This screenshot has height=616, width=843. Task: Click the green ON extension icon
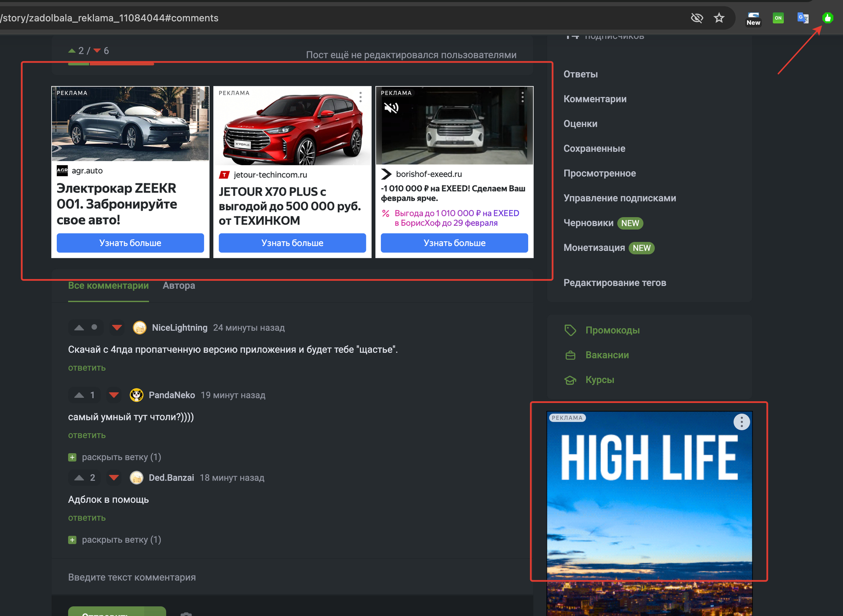(x=778, y=18)
